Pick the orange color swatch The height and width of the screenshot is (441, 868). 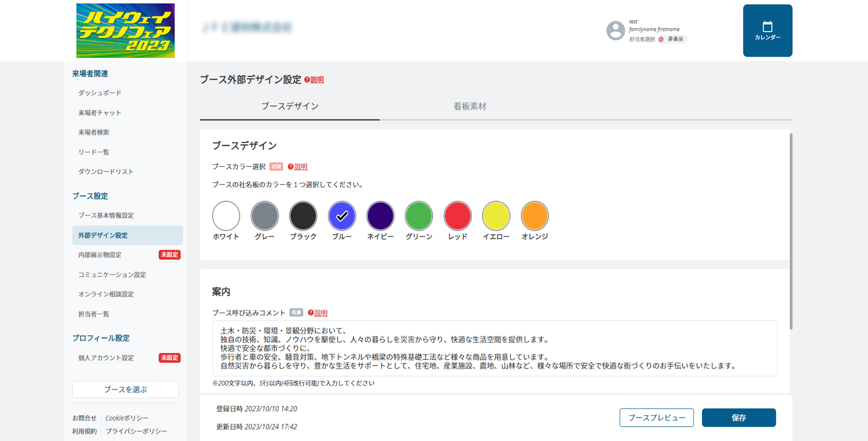[x=534, y=216]
